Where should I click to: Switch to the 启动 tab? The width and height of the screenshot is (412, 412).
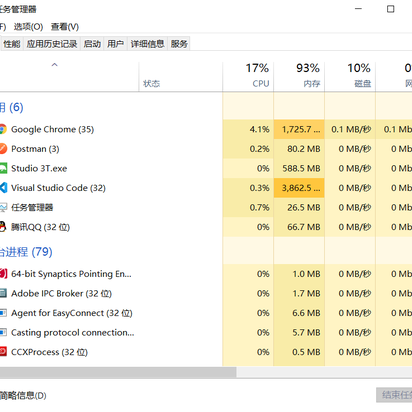pyautogui.click(x=92, y=44)
